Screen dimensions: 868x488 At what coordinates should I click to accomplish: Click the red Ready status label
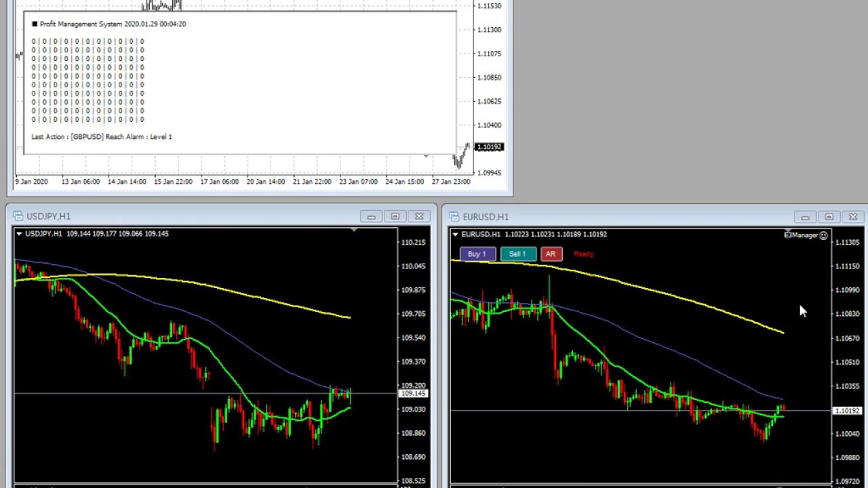click(584, 254)
